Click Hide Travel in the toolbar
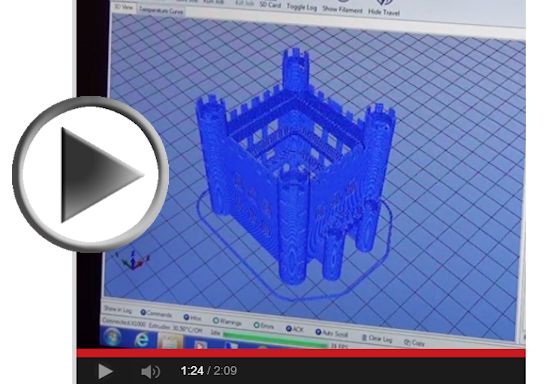 click(x=384, y=8)
